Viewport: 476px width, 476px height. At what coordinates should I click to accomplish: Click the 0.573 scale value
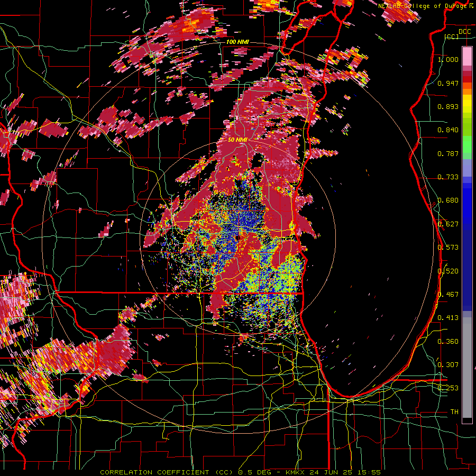[448, 248]
